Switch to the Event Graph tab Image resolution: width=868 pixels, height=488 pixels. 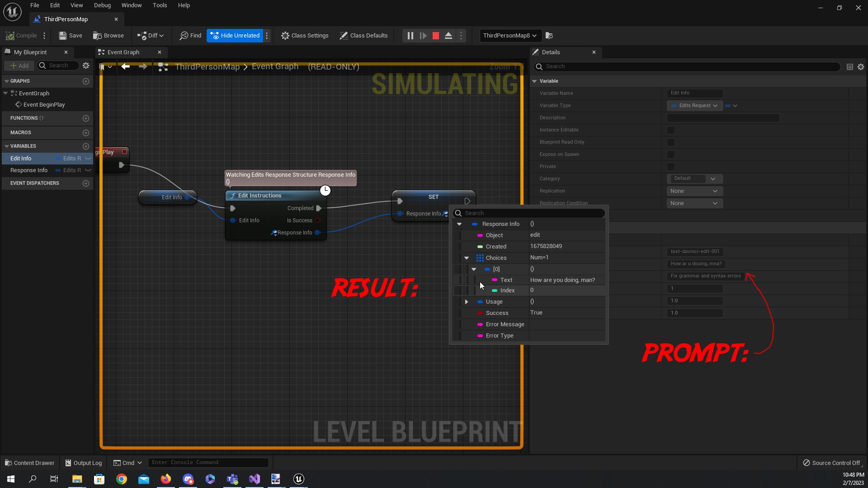[x=123, y=52]
